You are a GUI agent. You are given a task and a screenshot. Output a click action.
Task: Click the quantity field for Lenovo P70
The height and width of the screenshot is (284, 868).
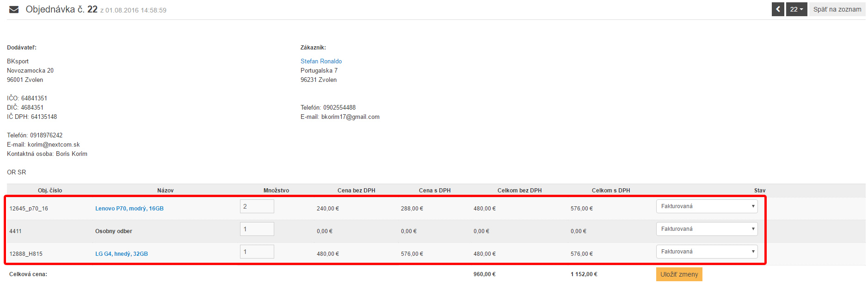(257, 206)
